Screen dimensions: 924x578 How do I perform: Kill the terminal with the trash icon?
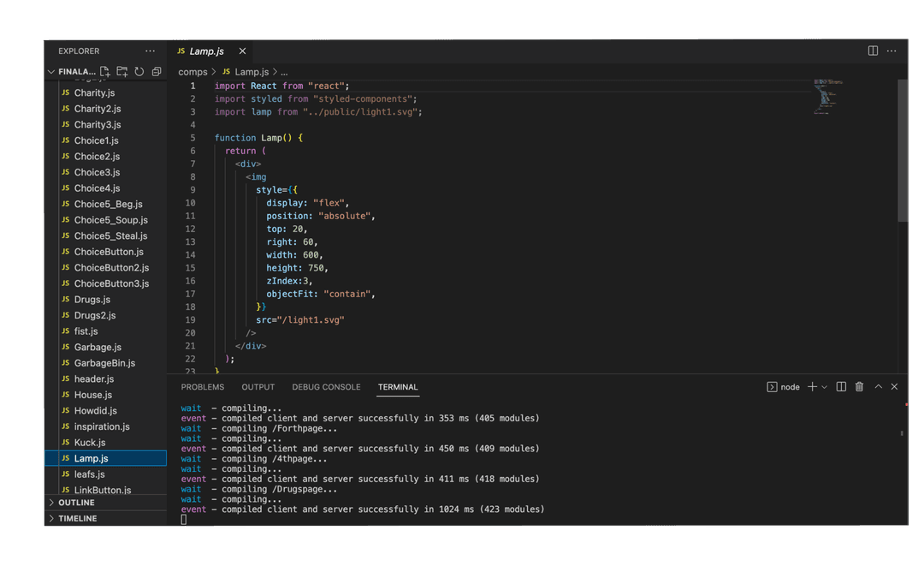click(x=859, y=387)
